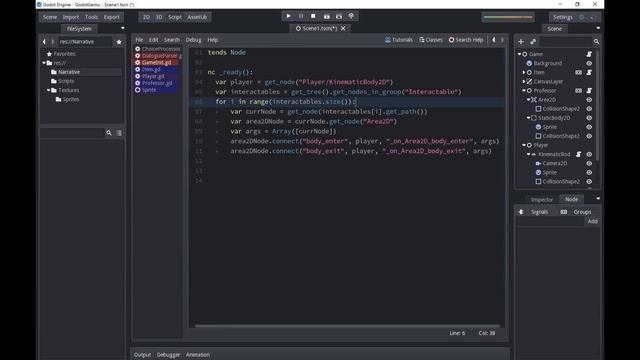The image size is (640, 360).
Task: Pause the running scene
Action: tap(301, 16)
